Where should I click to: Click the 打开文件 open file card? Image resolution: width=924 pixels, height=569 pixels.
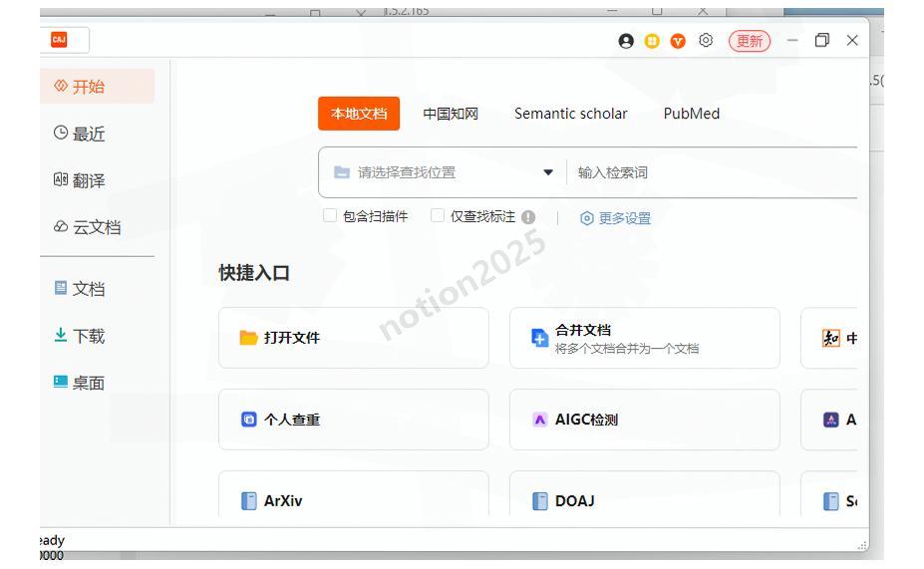(x=354, y=338)
